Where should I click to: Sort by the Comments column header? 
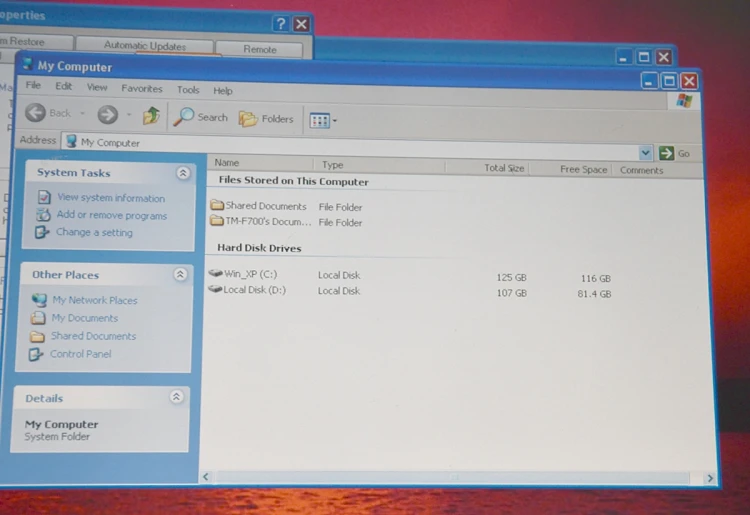pyautogui.click(x=641, y=171)
